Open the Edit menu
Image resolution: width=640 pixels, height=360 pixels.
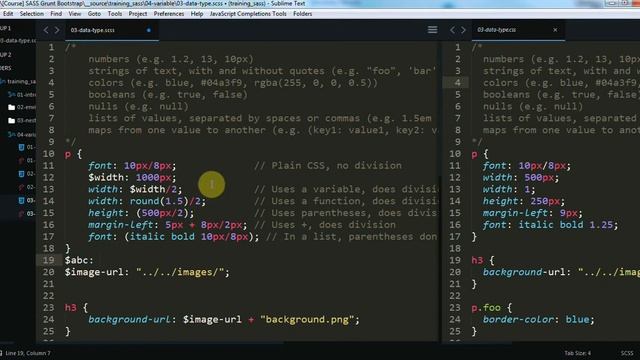pyautogui.click(x=8, y=14)
